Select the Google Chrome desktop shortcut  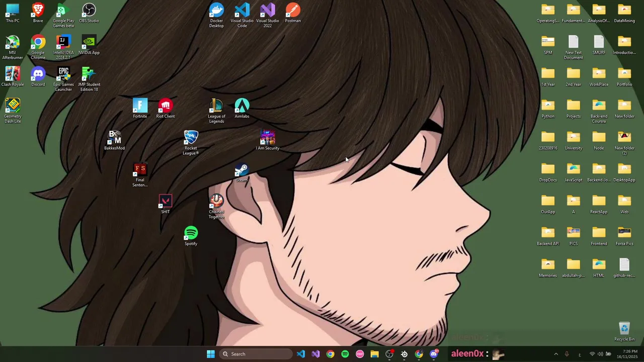[x=38, y=47]
